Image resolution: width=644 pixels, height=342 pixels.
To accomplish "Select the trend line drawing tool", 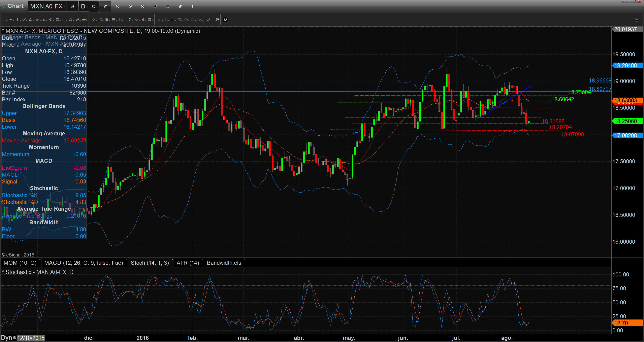I will [x=4, y=20].
